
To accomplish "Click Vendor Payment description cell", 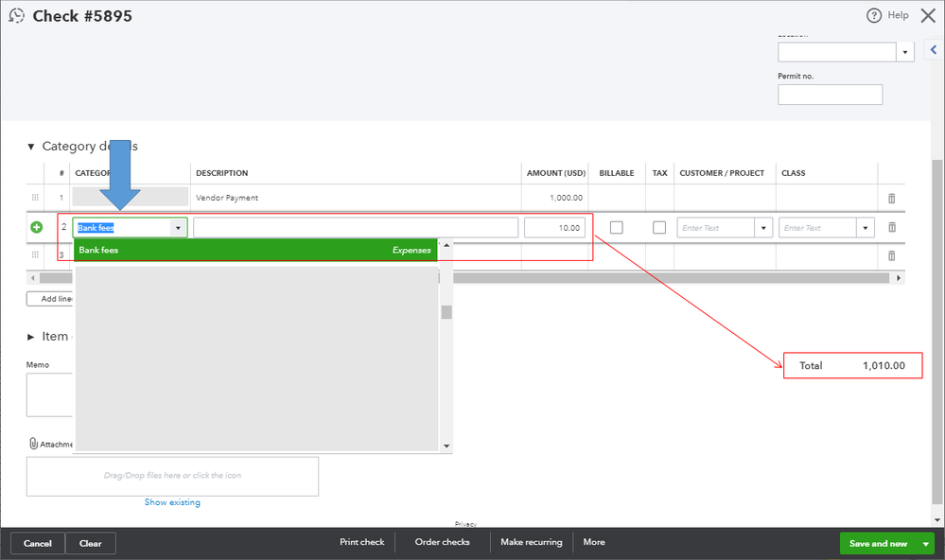I will coord(356,198).
